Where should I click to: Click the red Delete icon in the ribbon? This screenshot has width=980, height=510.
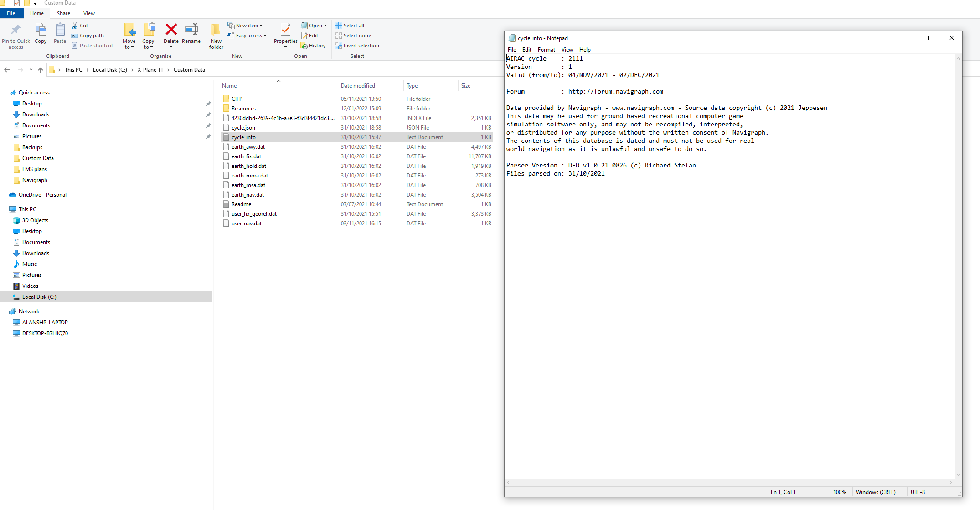coord(171,30)
